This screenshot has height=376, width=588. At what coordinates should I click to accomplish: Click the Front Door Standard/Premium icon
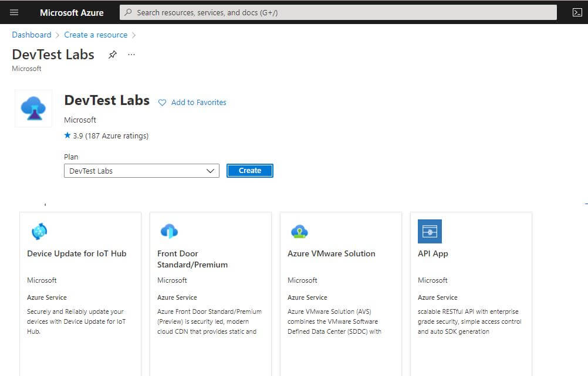[x=169, y=231]
